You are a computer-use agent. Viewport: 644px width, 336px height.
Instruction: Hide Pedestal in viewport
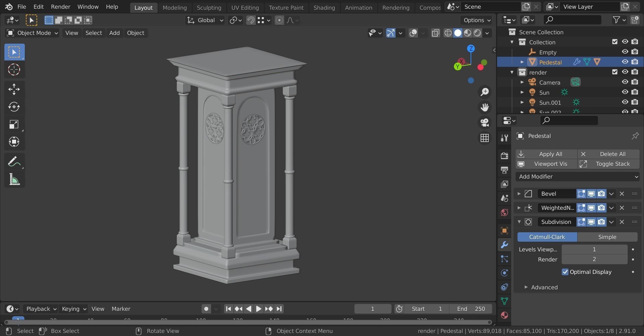tap(625, 62)
